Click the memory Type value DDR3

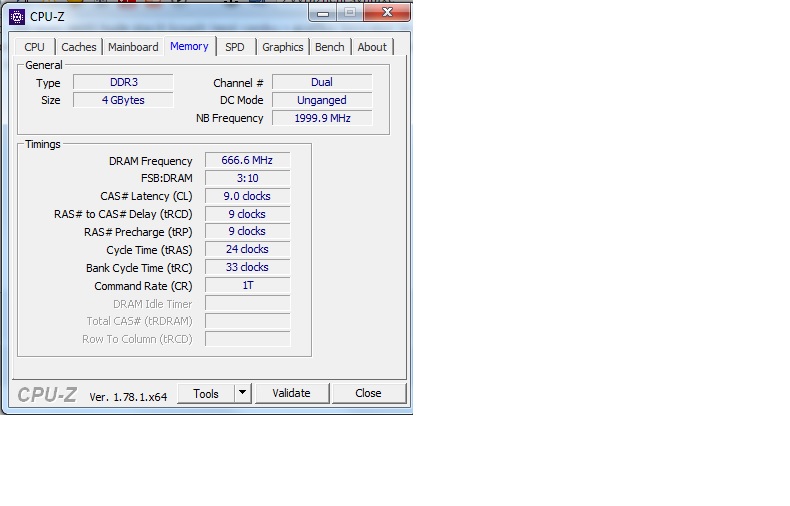point(123,82)
